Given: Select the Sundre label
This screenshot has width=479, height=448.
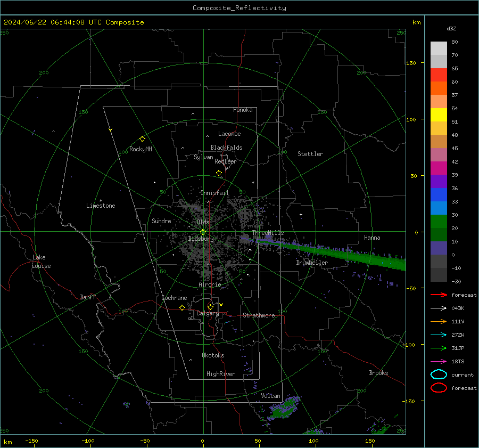Looking at the screenshot, I should pyautogui.click(x=161, y=221).
